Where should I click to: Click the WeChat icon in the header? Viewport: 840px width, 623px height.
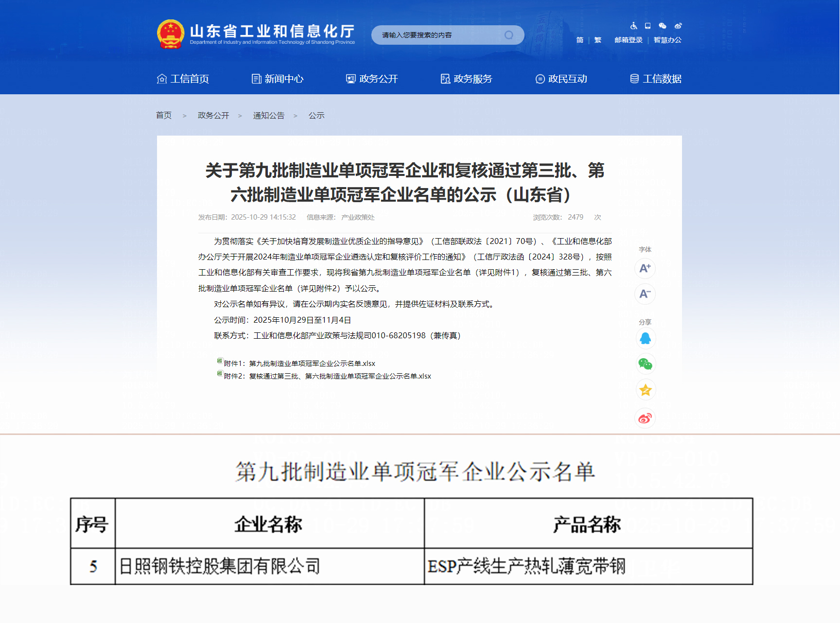coord(663,26)
